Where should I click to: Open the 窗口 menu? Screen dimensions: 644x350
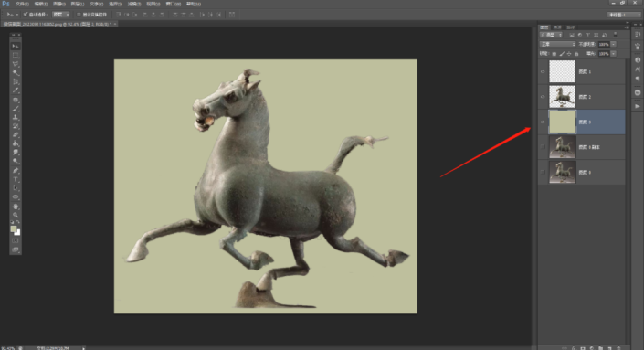coord(174,4)
